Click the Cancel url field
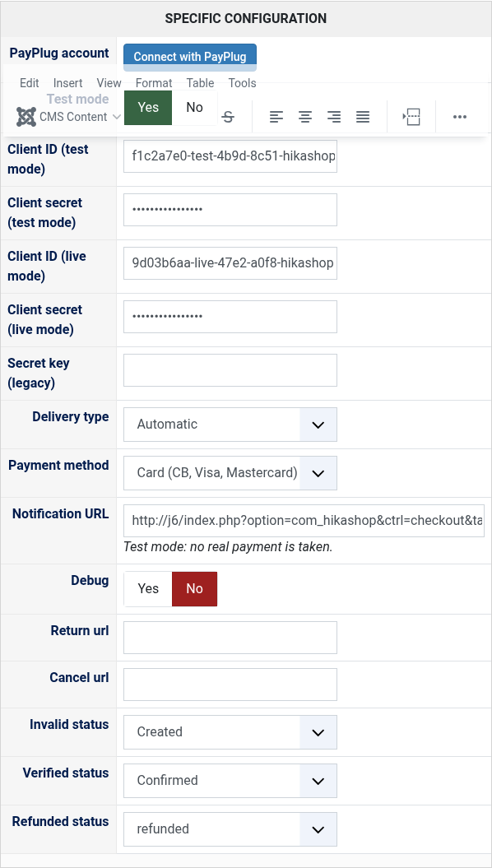Viewport: 492px width, 868px height. tap(230, 685)
